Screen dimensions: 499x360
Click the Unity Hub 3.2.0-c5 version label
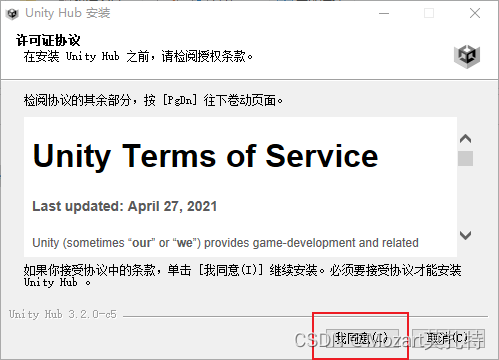(x=63, y=314)
